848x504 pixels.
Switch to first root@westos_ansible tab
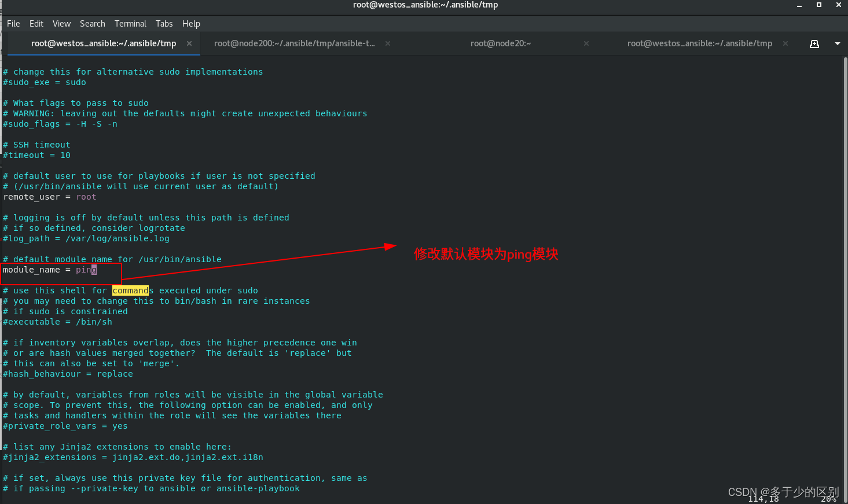(104, 43)
